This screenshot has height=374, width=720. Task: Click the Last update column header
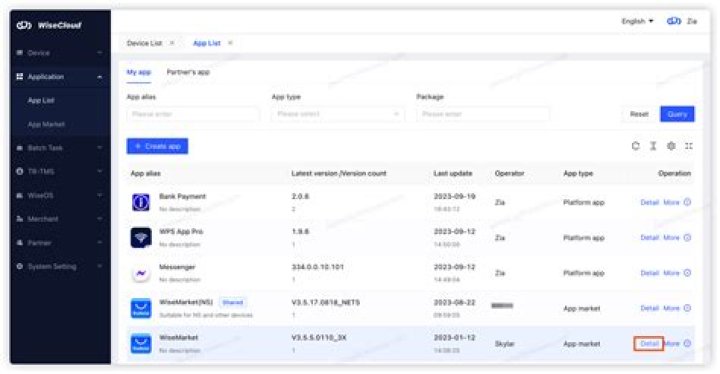(453, 173)
